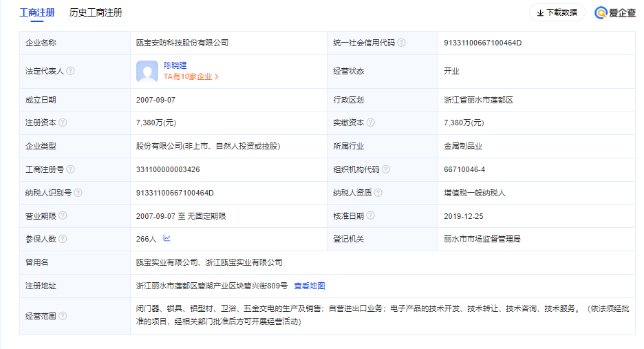Select organization code 66710046-4

point(464,169)
